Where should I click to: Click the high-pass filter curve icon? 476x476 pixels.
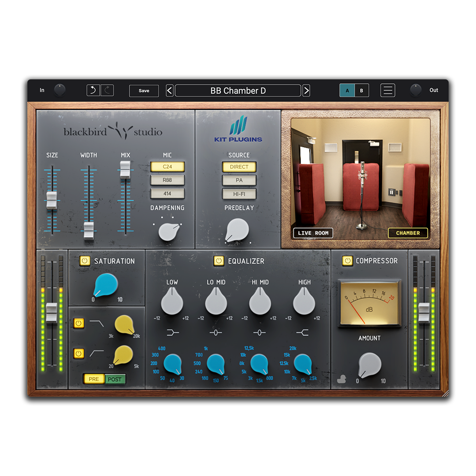[x=97, y=353]
